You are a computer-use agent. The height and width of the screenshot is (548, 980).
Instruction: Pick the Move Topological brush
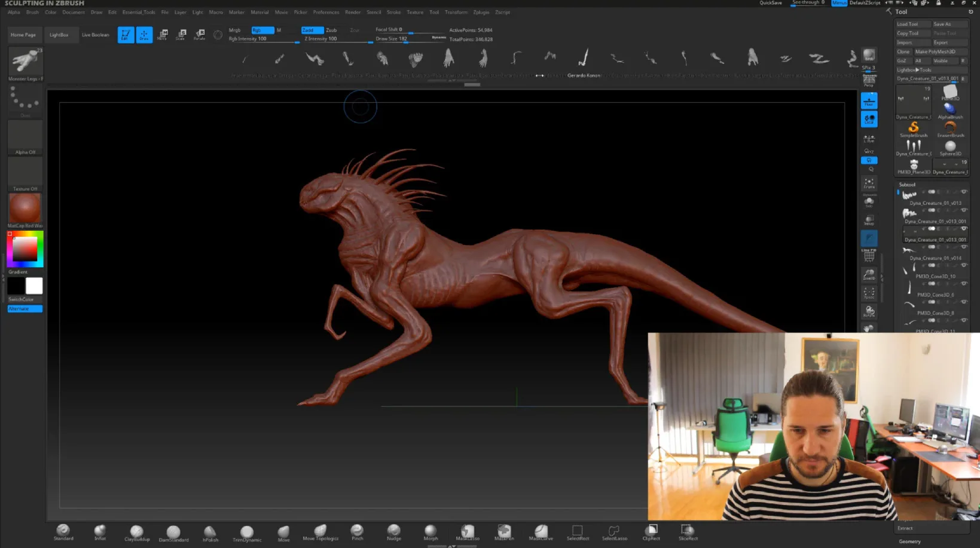click(x=320, y=532)
